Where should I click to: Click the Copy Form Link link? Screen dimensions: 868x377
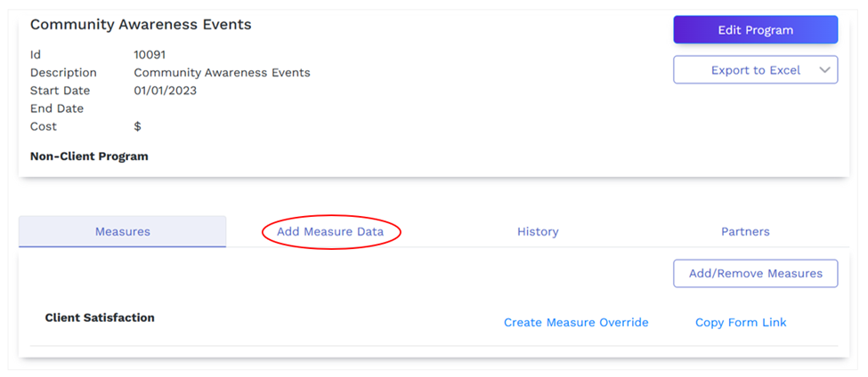pos(741,322)
